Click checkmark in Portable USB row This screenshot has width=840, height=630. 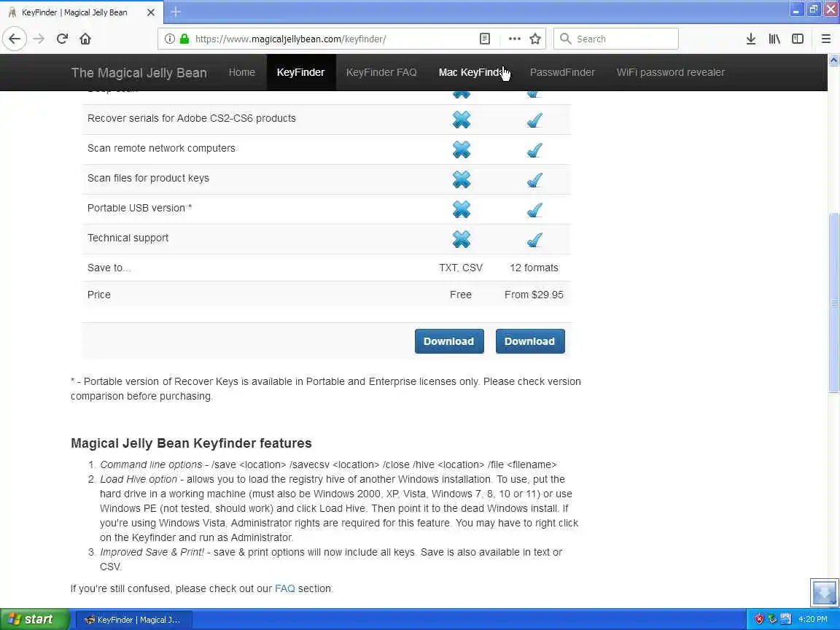point(534,209)
